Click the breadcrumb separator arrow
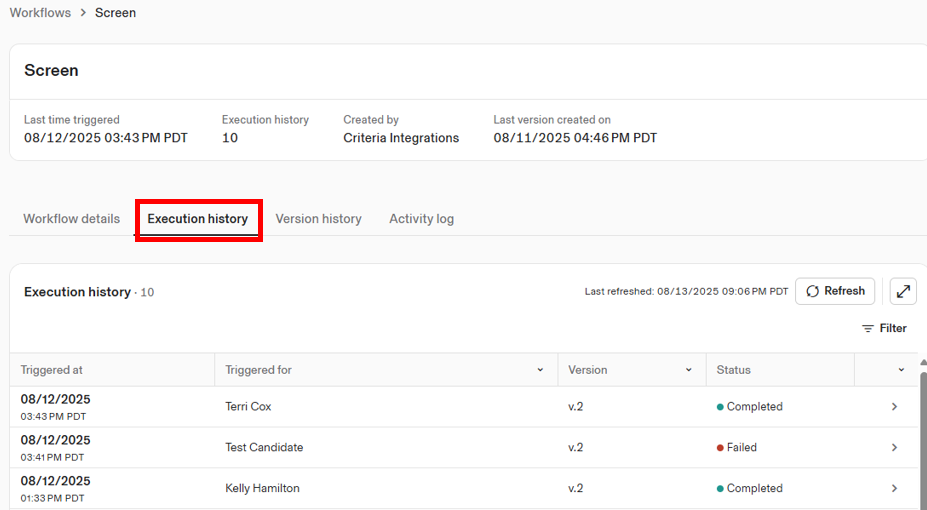Screen dimensions: 927x510 83,13
